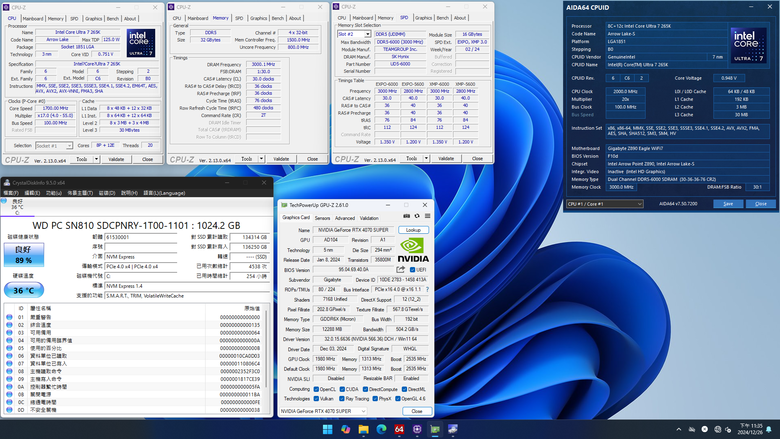Click Lookup button in GPU-Z
The height and width of the screenshot is (439, 780).
[413, 230]
